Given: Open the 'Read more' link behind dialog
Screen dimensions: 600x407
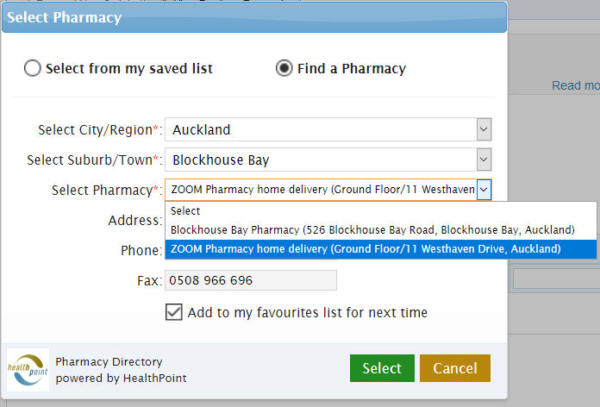Looking at the screenshot, I should [576, 85].
